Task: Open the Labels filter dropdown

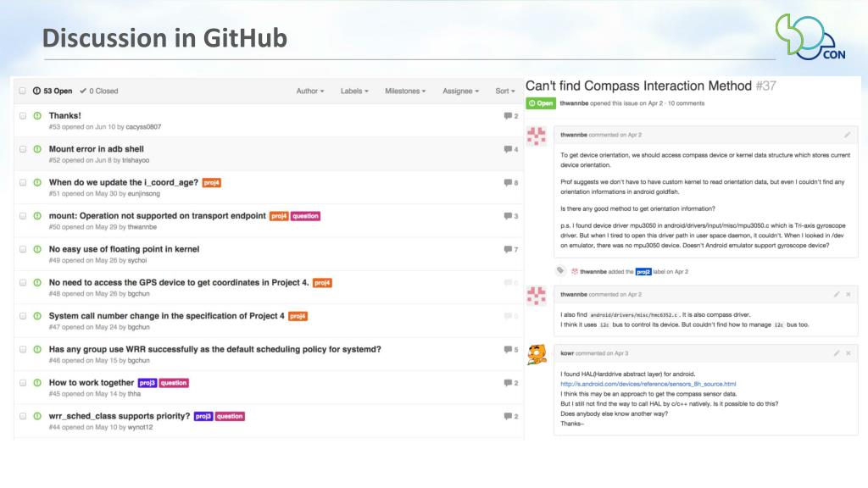Action: tap(354, 91)
